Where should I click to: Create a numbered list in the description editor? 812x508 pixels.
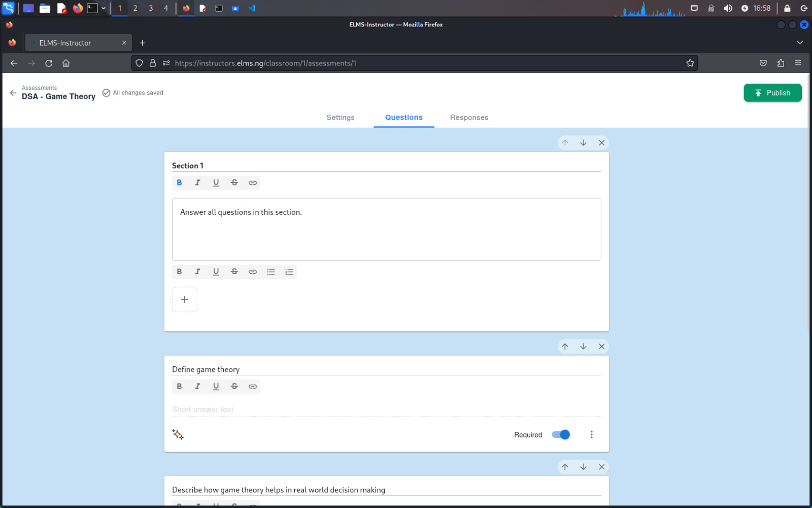tap(289, 271)
